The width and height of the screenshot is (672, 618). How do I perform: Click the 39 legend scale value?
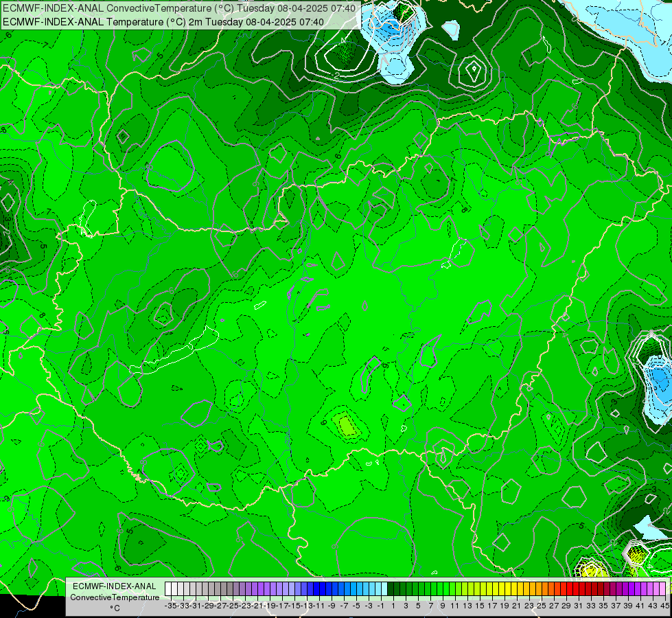pyautogui.click(x=628, y=606)
